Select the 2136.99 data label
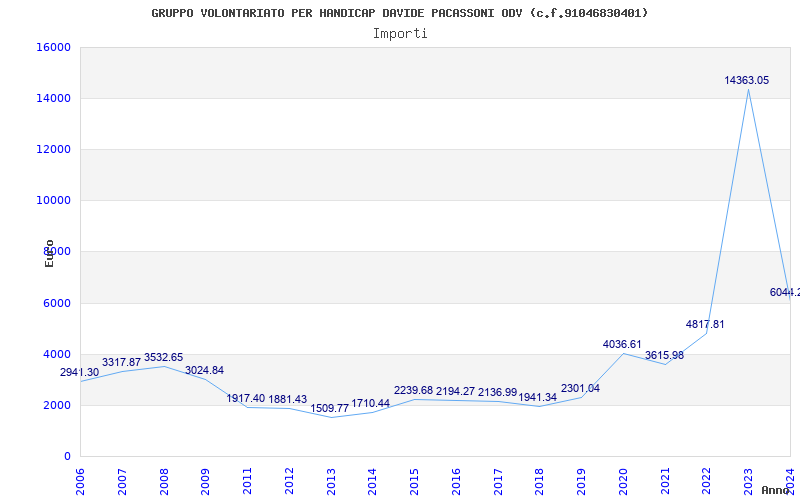Image resolution: width=800 pixels, height=500 pixels. pyautogui.click(x=497, y=392)
